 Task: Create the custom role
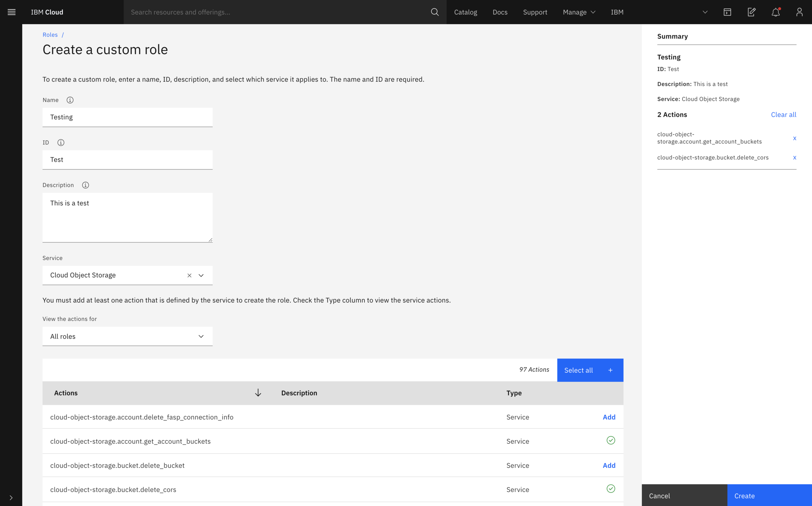point(769,495)
